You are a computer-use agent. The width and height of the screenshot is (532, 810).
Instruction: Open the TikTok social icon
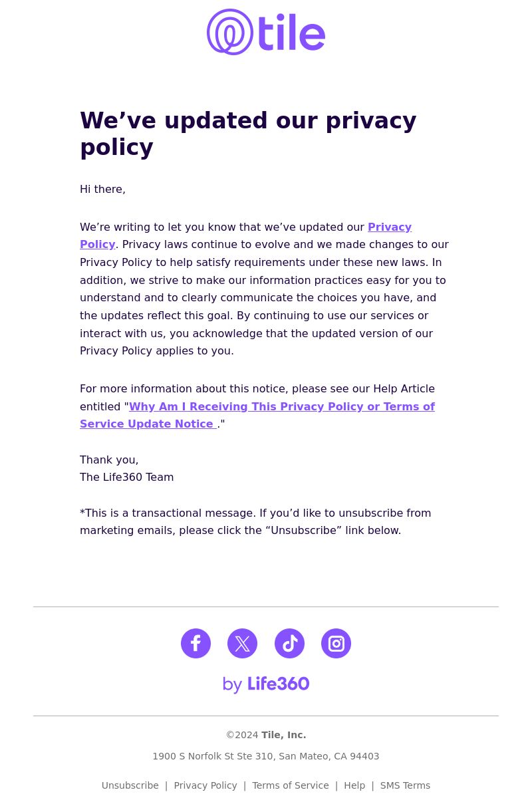tap(289, 643)
